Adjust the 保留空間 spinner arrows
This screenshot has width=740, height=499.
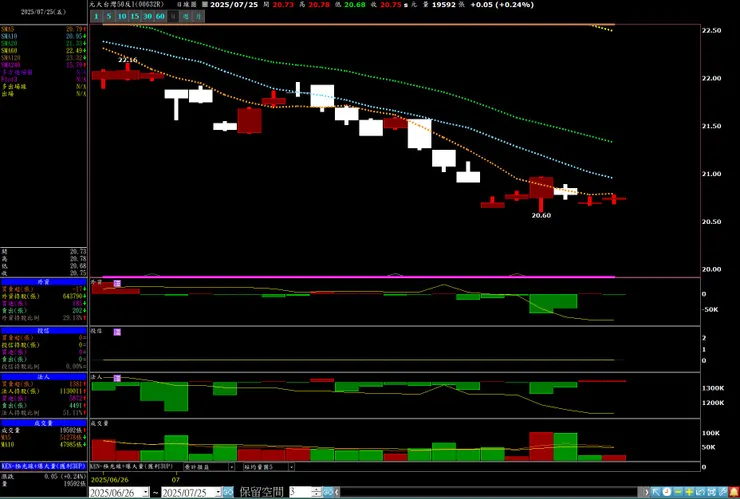pyautogui.click(x=317, y=492)
